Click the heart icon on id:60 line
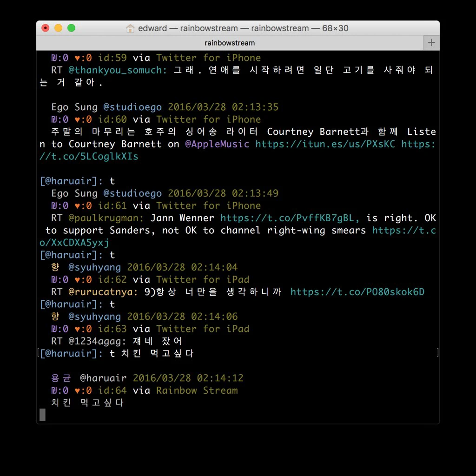The width and height of the screenshot is (476, 476). point(78,119)
